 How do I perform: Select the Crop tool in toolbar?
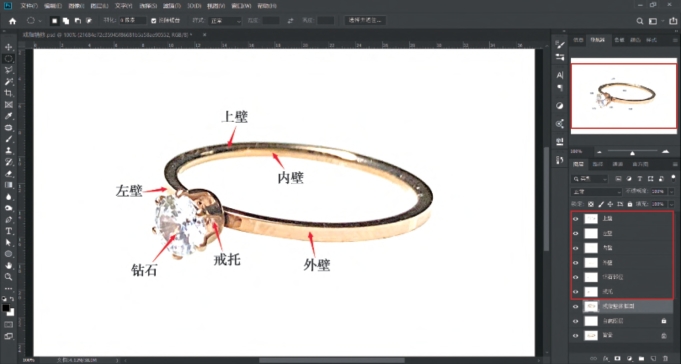click(8, 93)
